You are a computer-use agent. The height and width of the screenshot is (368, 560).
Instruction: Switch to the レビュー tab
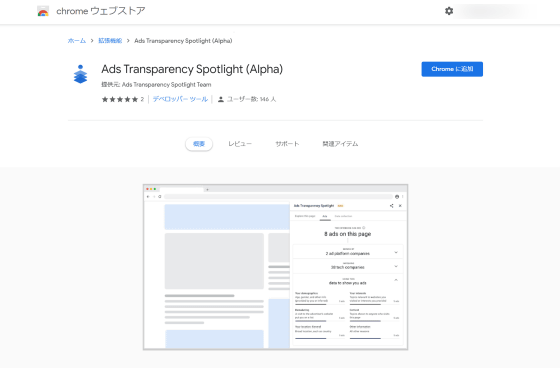point(240,144)
